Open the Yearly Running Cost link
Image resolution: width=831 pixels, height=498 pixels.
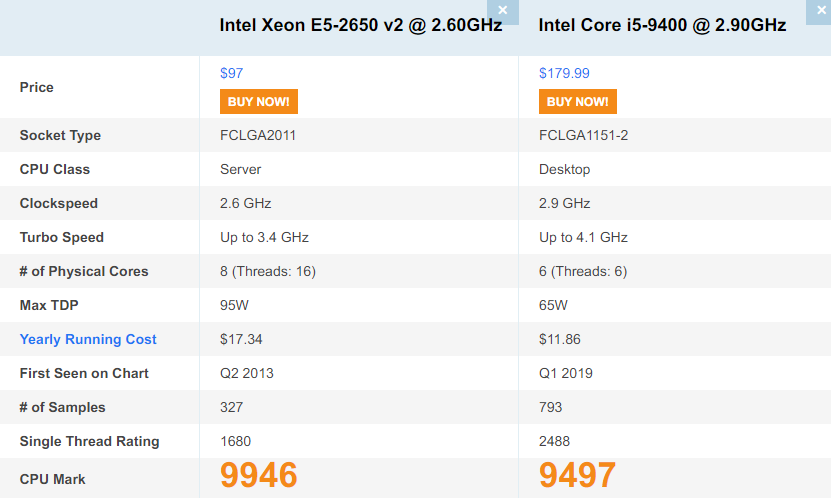coord(88,339)
